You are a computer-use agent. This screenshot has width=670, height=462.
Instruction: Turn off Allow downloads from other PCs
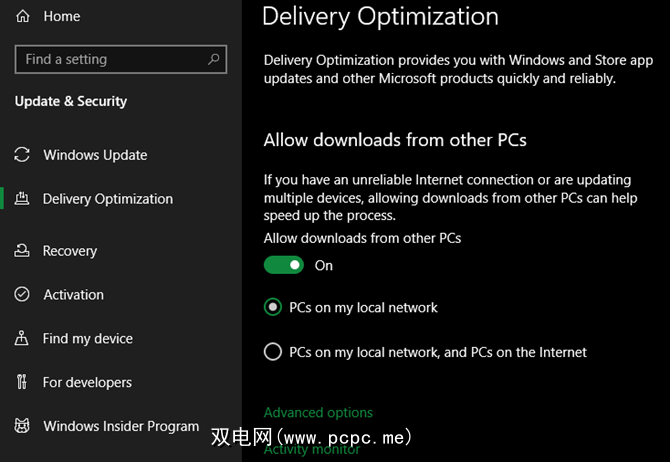[284, 265]
